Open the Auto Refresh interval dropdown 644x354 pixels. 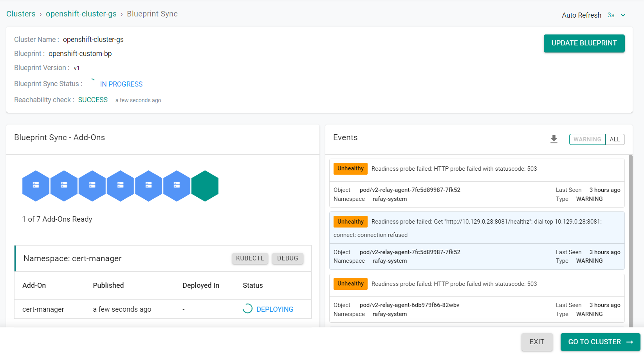pos(617,15)
